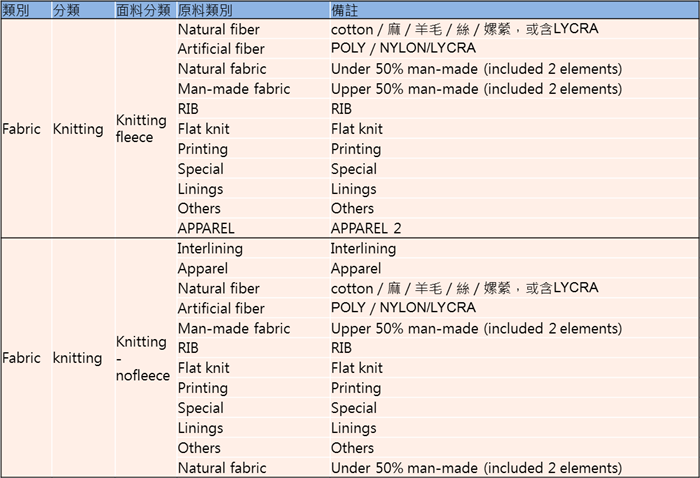Select the 分類 column header

pos(66,9)
